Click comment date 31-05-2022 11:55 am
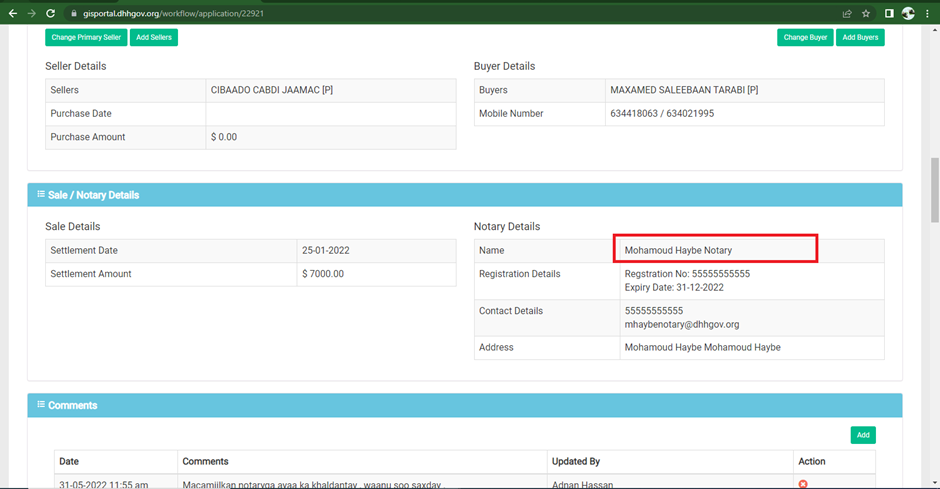The width and height of the screenshot is (940, 489). point(103,484)
